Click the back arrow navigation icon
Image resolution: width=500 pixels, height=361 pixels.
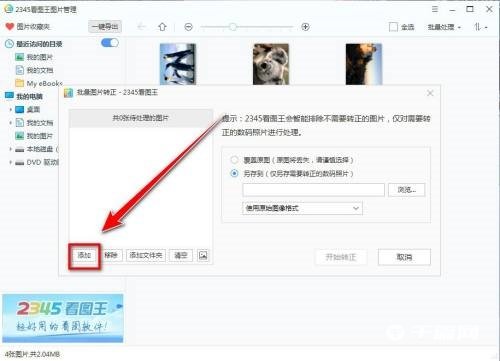pos(142,27)
